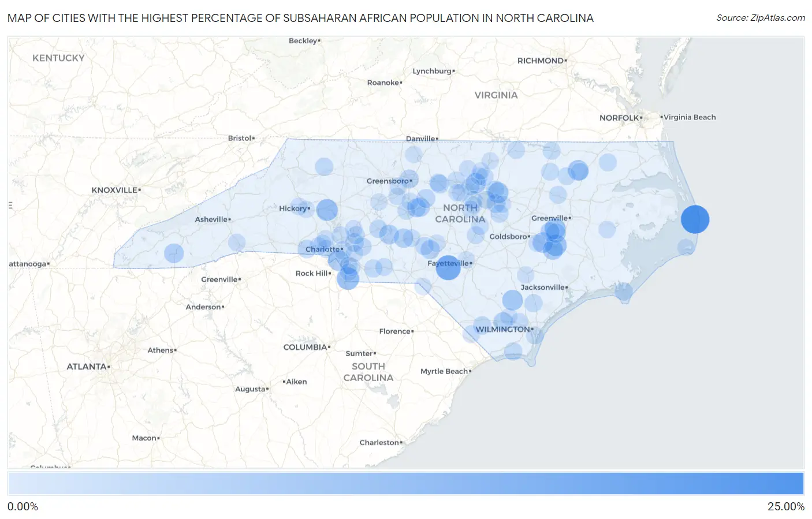Click the Asheville city label

[213, 219]
